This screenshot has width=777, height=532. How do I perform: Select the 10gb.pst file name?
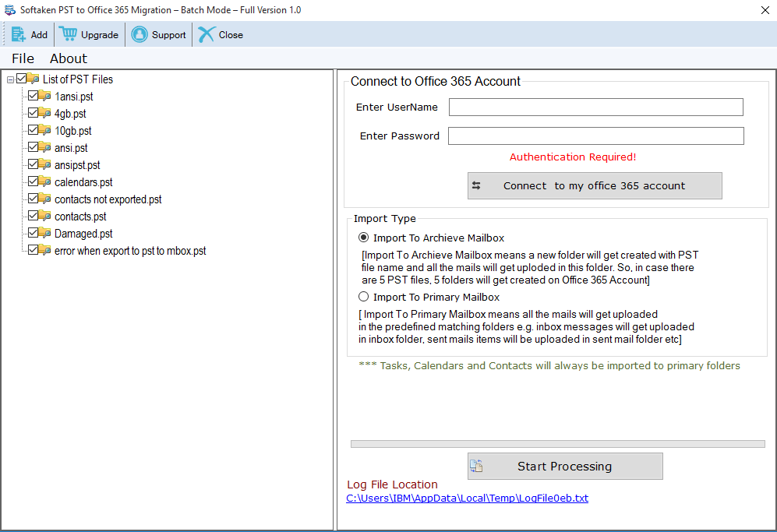coord(72,131)
